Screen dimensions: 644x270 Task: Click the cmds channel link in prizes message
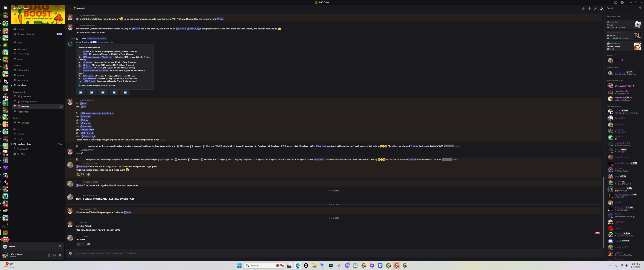[414, 146]
